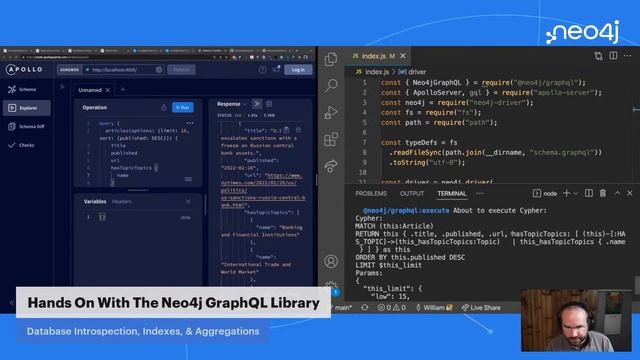Viewport: 640px width, 360px height.
Task: Create new terminal with plus icon
Action: pyautogui.click(x=567, y=193)
